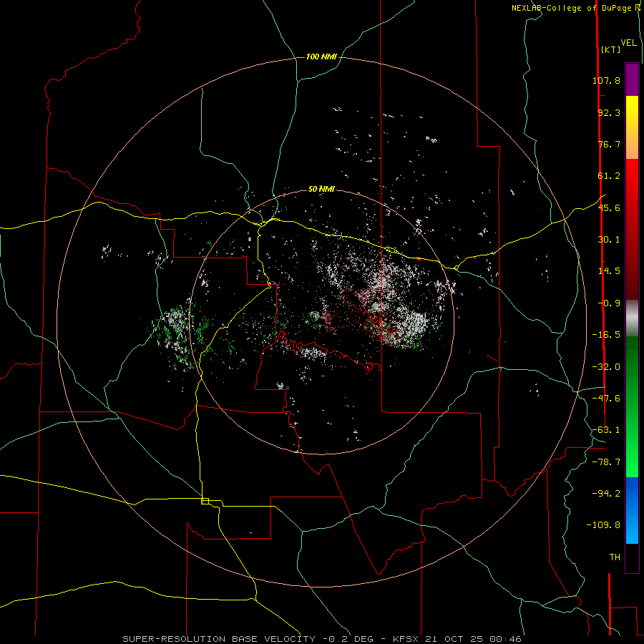Click the green segment of velocity color bar
Viewport: 644px width, 644px height.
click(632, 406)
